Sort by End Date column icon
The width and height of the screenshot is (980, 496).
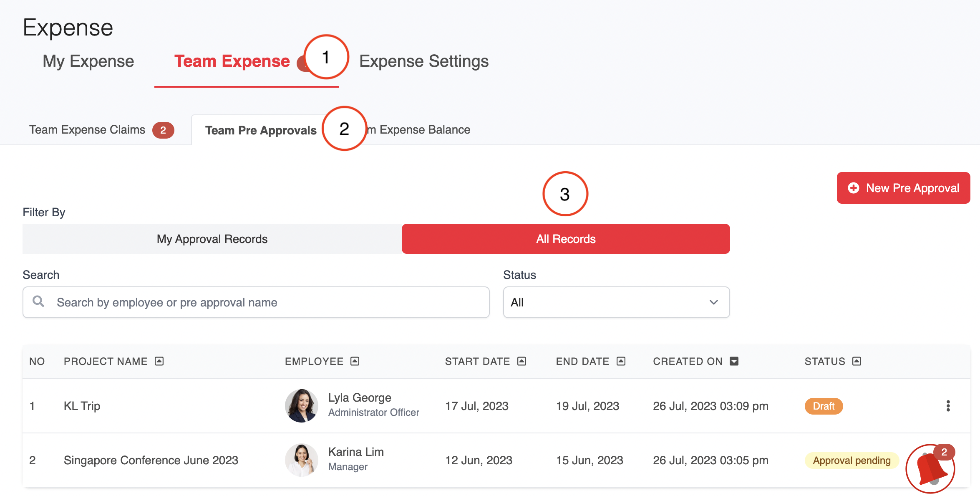pos(621,361)
